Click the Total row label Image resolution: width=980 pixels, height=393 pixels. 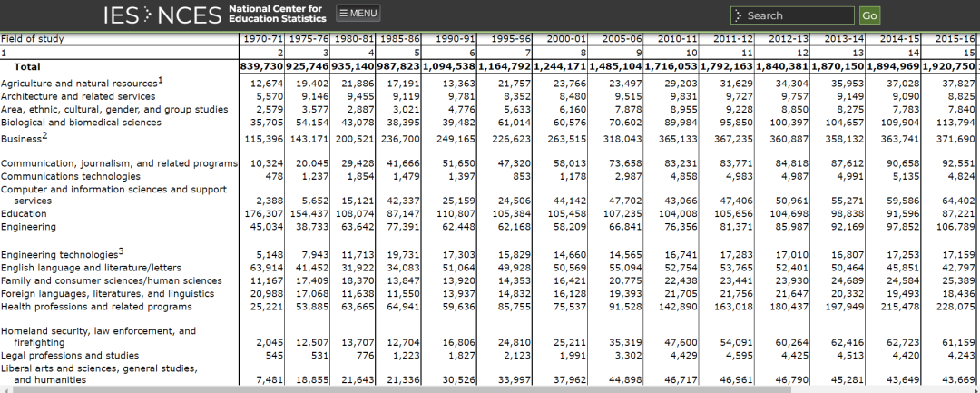point(27,66)
